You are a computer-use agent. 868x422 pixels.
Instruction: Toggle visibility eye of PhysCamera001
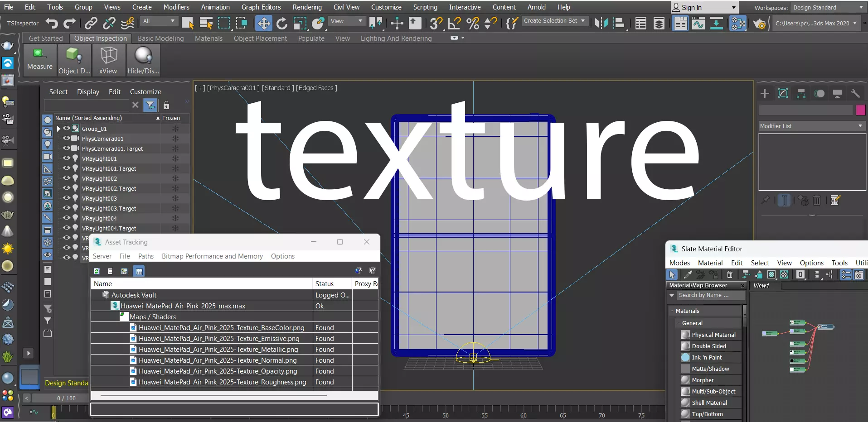click(x=67, y=139)
